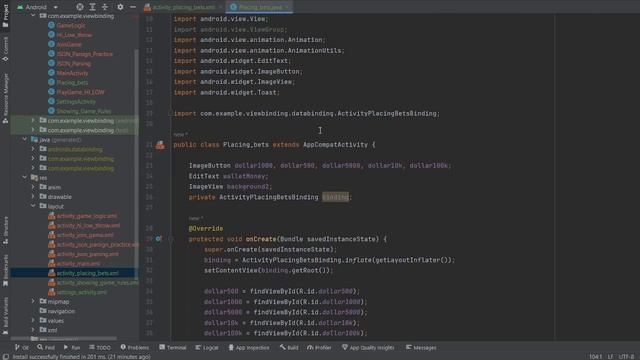This screenshot has width=640, height=360.
Task: Open GameLogic class in project tree
Action: pyautogui.click(x=71, y=25)
